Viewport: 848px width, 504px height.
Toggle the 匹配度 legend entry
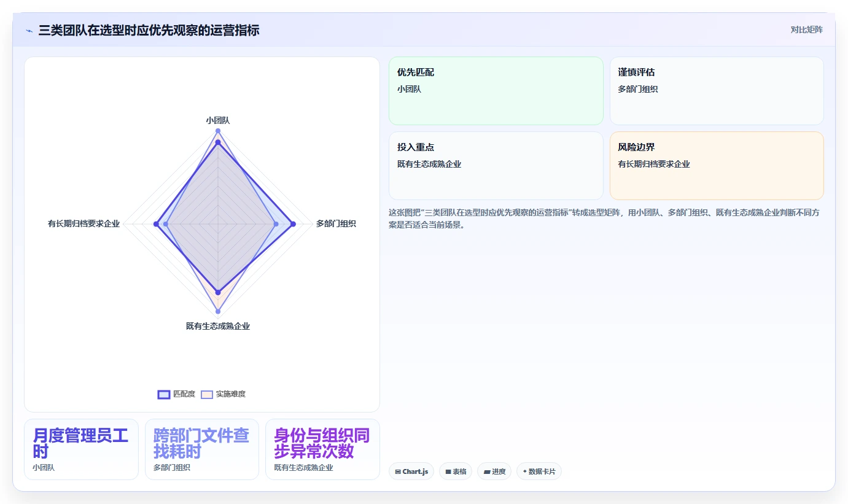pyautogui.click(x=177, y=394)
